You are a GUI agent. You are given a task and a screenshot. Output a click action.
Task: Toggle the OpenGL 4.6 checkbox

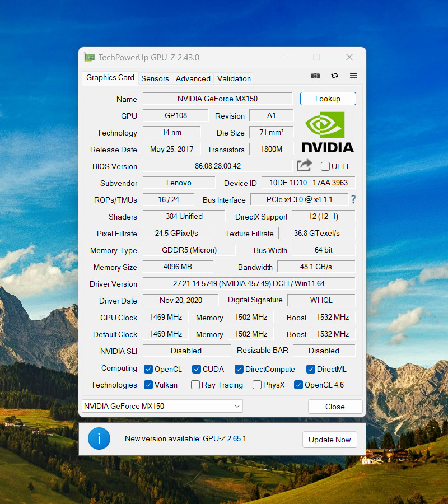pos(298,385)
